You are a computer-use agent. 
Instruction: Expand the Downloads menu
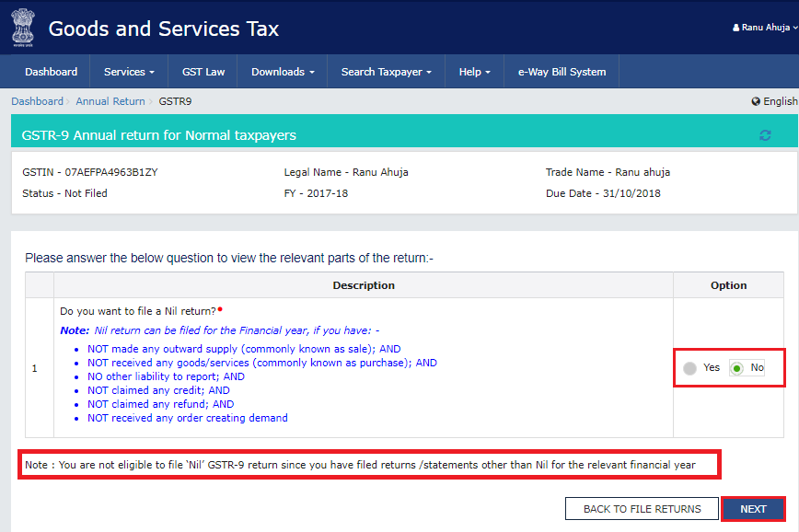coord(283,72)
